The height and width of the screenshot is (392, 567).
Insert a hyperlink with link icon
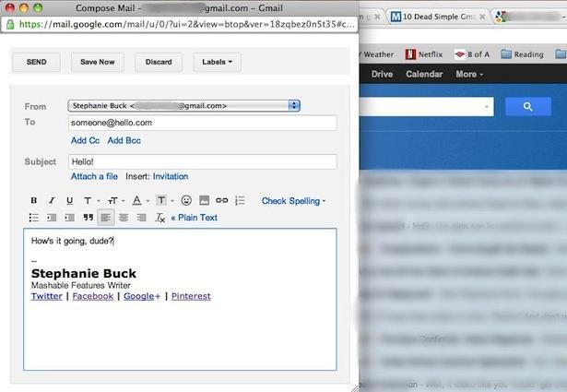tap(221, 200)
